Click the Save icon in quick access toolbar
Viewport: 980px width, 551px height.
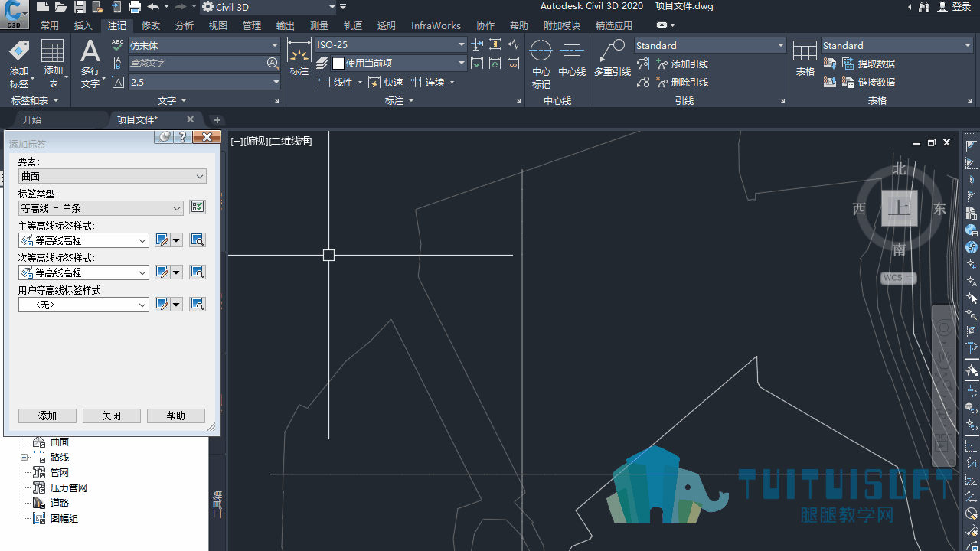[x=80, y=7]
